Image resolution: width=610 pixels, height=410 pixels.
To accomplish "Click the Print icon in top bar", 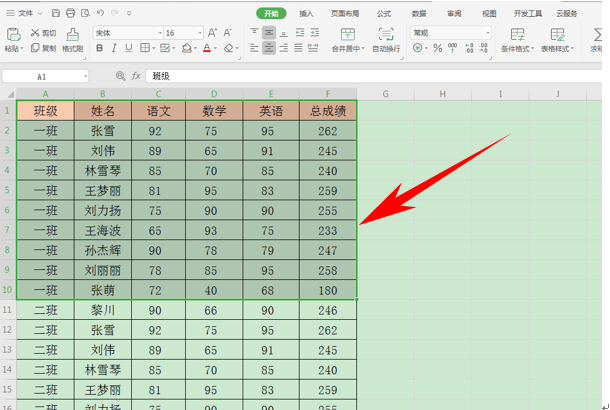I will (70, 13).
